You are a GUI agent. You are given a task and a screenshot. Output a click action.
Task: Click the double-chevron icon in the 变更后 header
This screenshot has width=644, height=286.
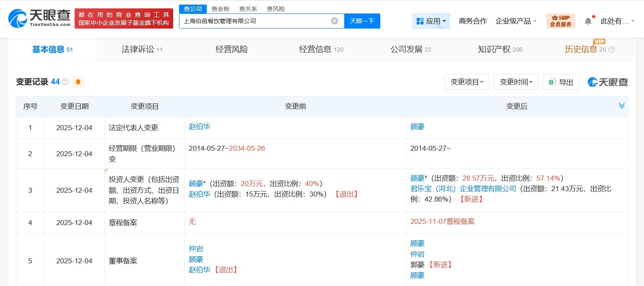click(622, 106)
